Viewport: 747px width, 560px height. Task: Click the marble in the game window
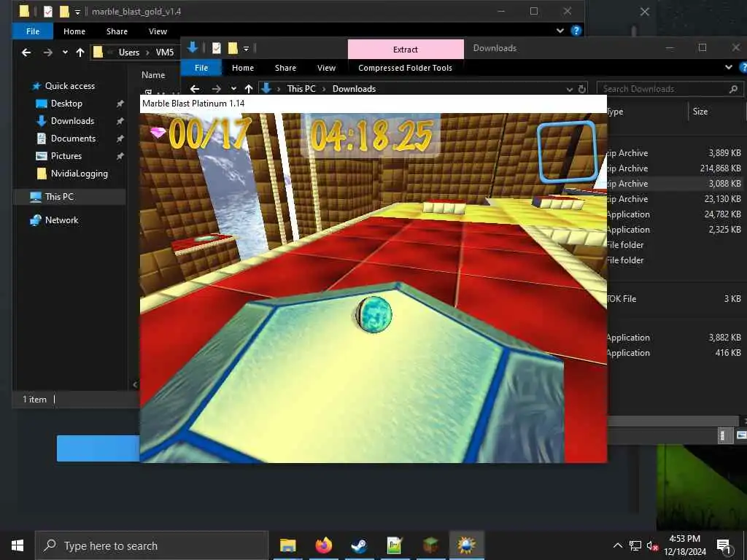tap(374, 314)
